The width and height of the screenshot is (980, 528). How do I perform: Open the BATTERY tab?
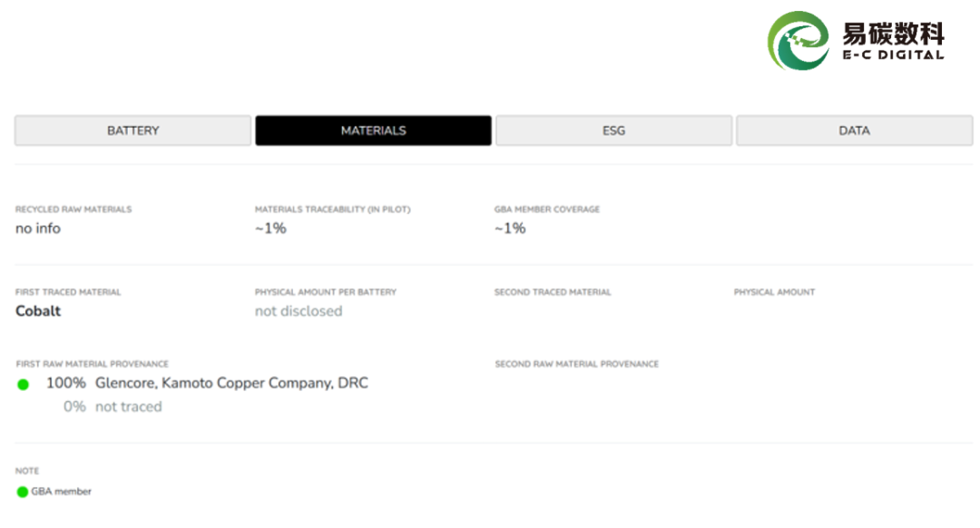[132, 131]
